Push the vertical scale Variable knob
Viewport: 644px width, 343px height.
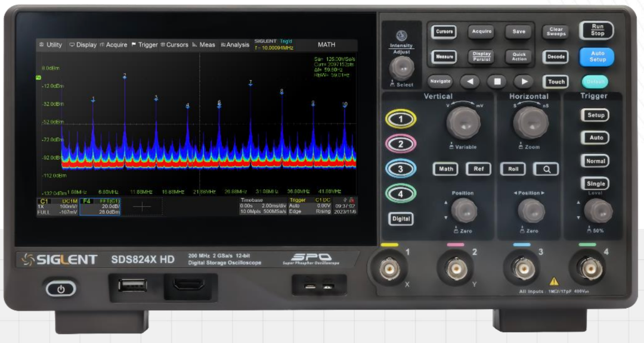point(463,123)
